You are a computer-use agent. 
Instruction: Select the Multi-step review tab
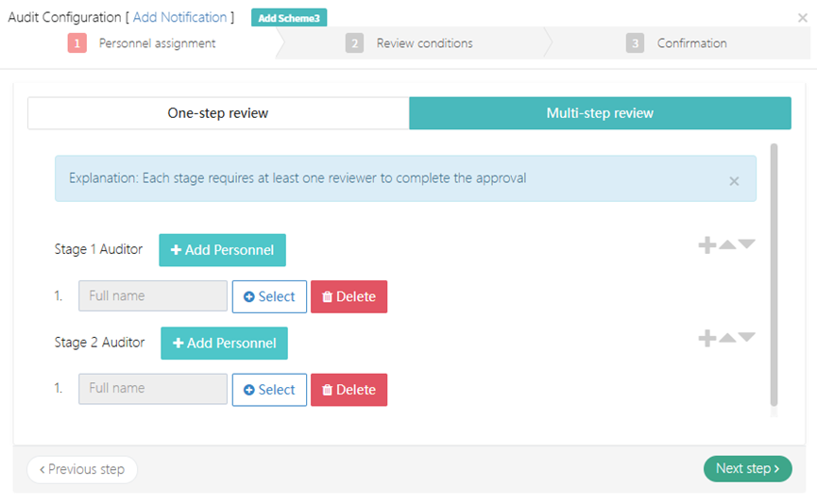pyautogui.click(x=600, y=113)
